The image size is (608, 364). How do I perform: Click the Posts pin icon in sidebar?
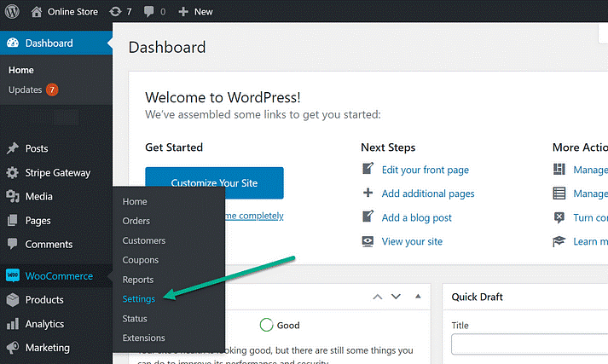tap(12, 148)
